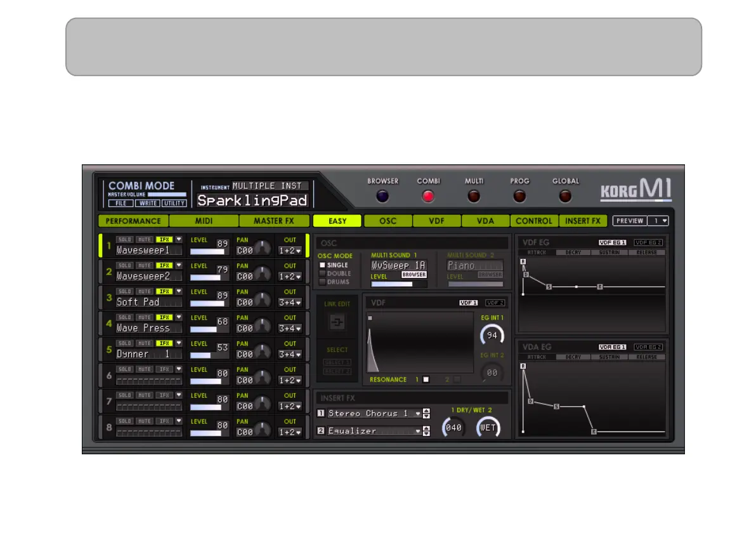756x533 pixels.
Task: Open the Stereo Chorus 1 effect dropdown
Action: point(418,413)
